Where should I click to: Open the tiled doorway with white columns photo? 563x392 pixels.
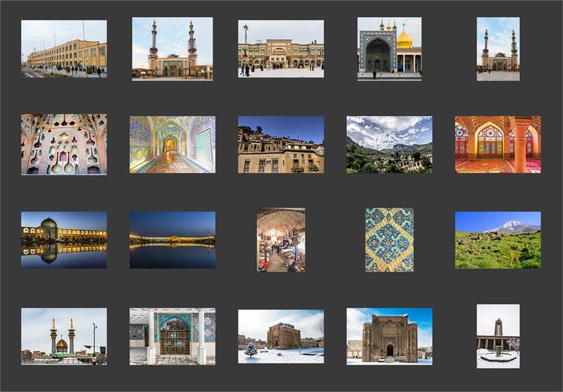(172, 336)
